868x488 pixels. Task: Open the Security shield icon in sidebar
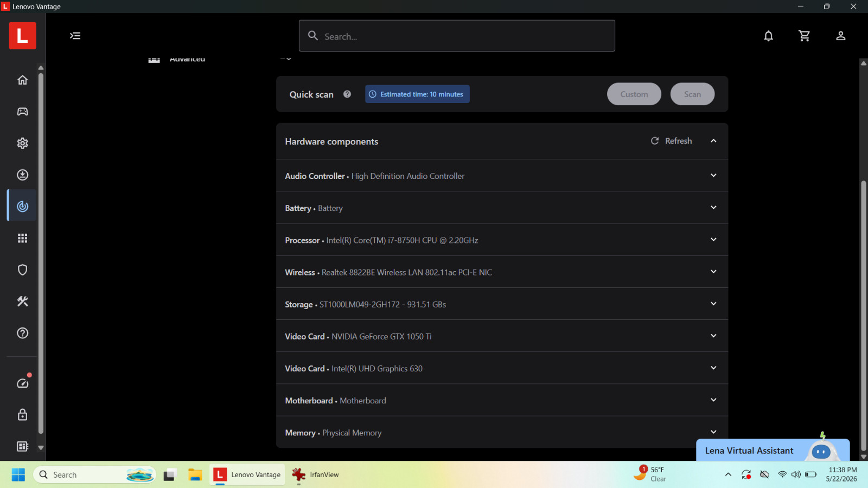tap(22, 269)
